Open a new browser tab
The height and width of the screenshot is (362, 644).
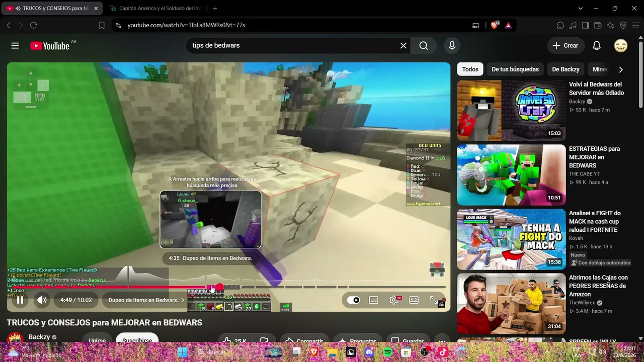[x=215, y=9]
